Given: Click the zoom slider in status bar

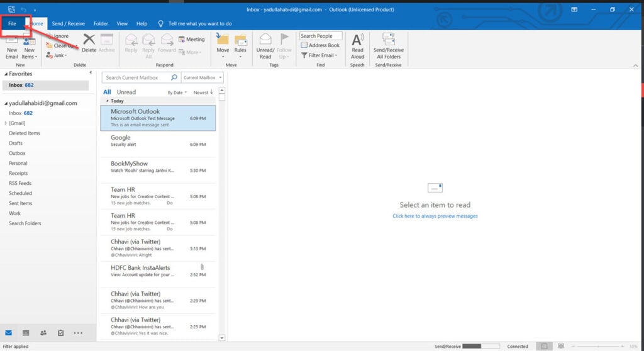Looking at the screenshot, I should click(598, 347).
